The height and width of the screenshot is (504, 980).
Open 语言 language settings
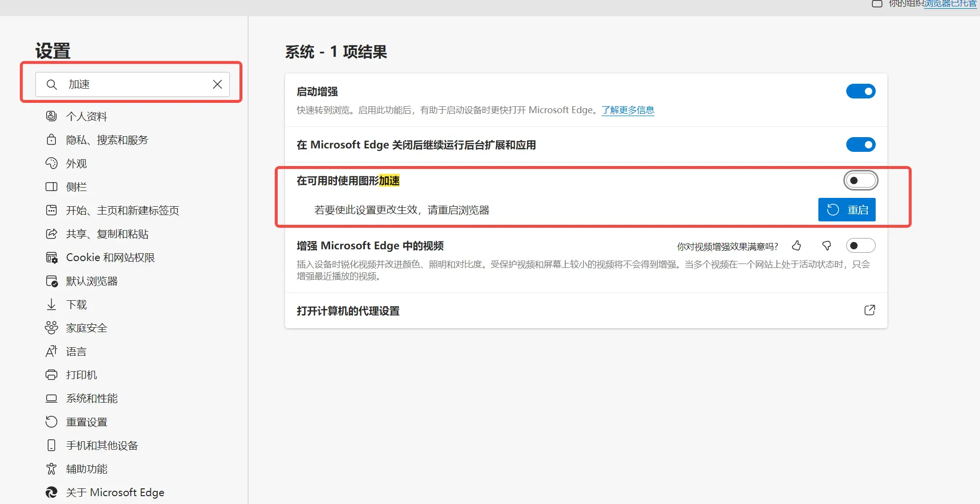(76, 352)
